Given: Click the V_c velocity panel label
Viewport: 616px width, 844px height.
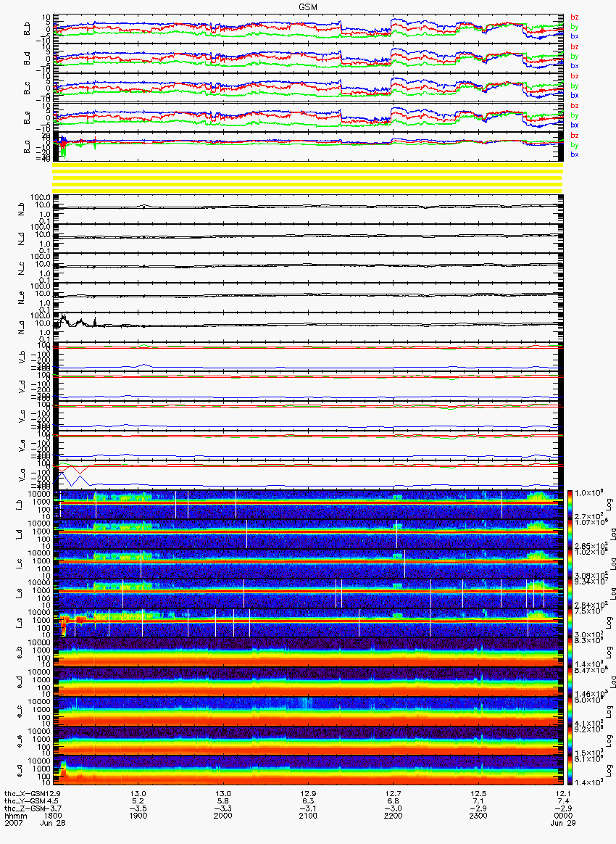Looking at the screenshot, I should (x=21, y=415).
